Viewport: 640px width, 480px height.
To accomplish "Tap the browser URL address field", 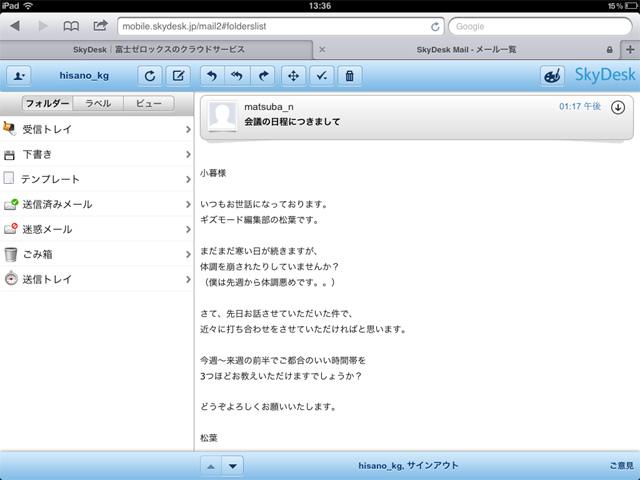I will 275,26.
